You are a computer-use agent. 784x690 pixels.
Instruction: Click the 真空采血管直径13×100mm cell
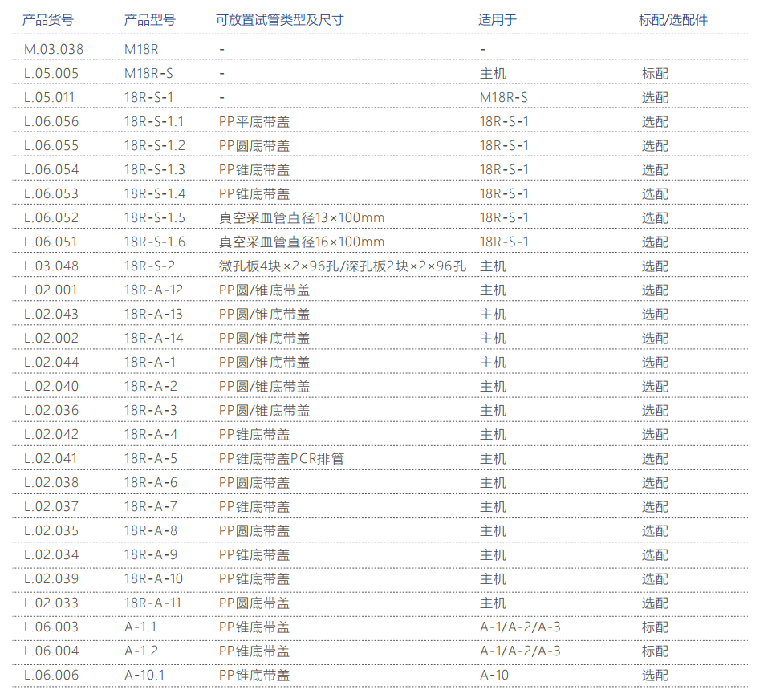pyautogui.click(x=302, y=217)
